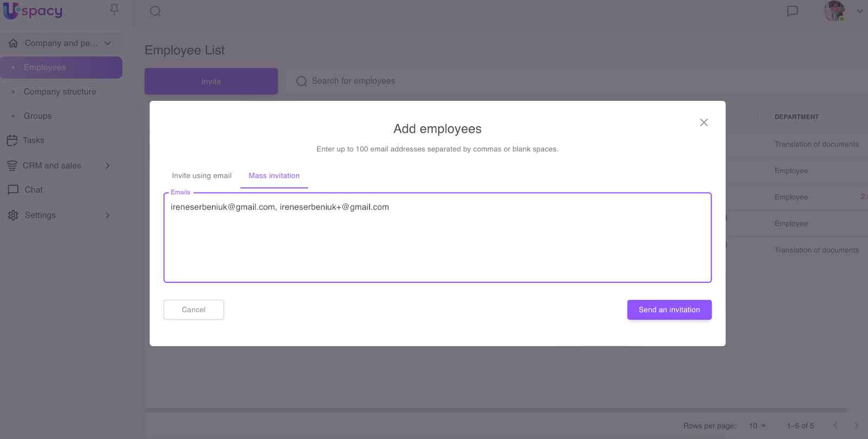Collapse the Company and people section

(107, 43)
